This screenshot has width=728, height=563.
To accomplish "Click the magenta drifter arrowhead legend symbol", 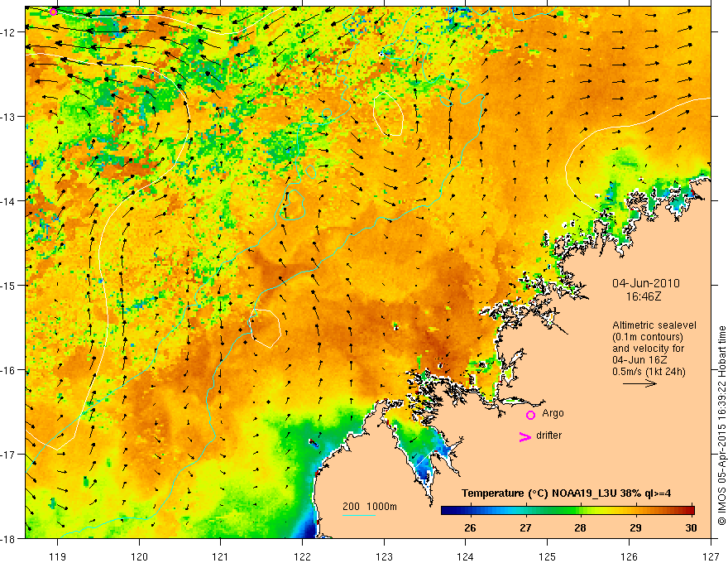I will (x=525, y=436).
